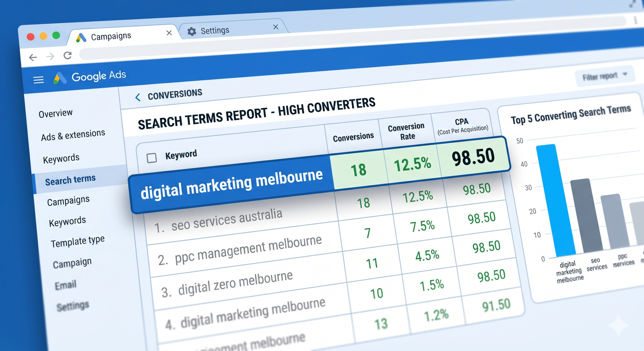Click the 4.5% conversion rate cell
This screenshot has height=351, width=644.
tap(427, 256)
